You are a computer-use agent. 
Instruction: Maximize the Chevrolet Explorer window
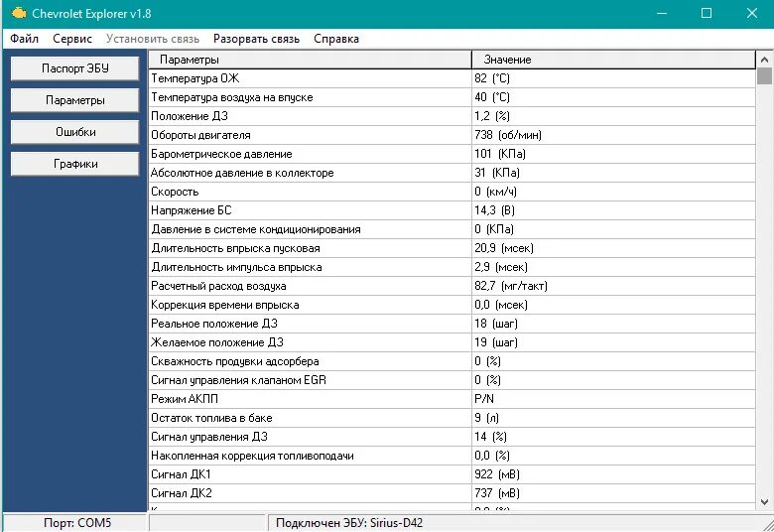[x=707, y=13]
